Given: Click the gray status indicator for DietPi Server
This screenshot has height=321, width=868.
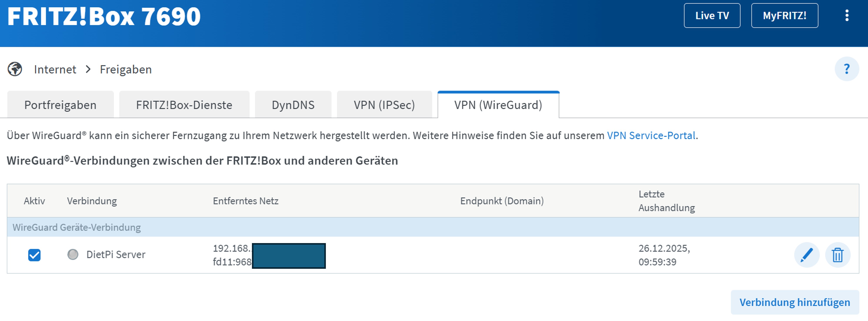Looking at the screenshot, I should 73,255.
